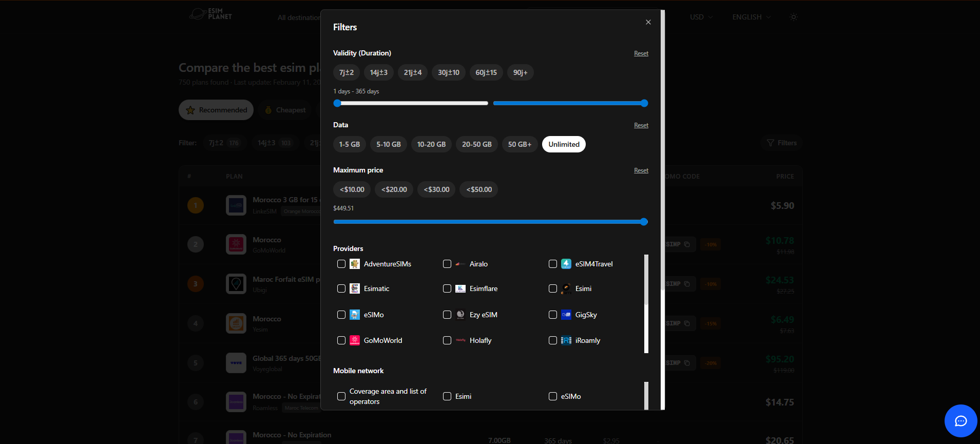Select the <$10.00 maximum price chip

(x=352, y=189)
